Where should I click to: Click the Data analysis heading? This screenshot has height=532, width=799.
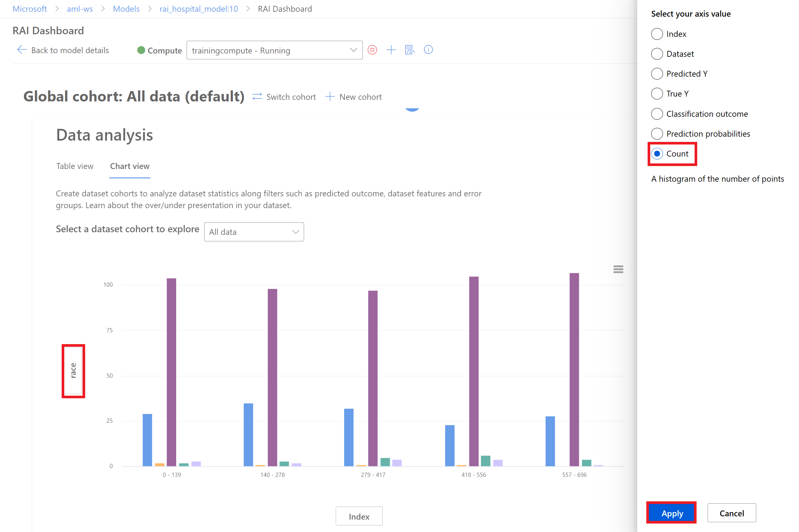tap(104, 135)
